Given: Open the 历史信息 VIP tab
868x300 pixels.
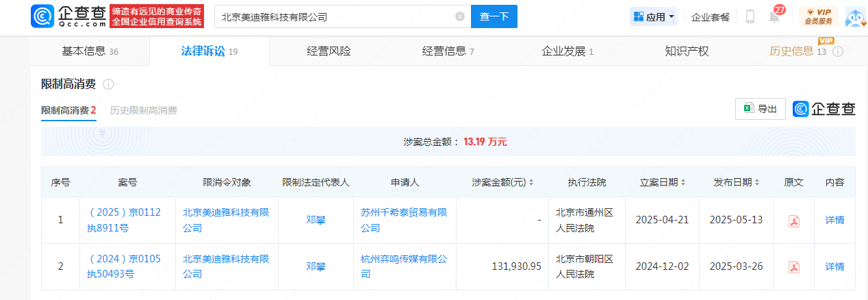Looking at the screenshot, I should pyautogui.click(x=797, y=51).
